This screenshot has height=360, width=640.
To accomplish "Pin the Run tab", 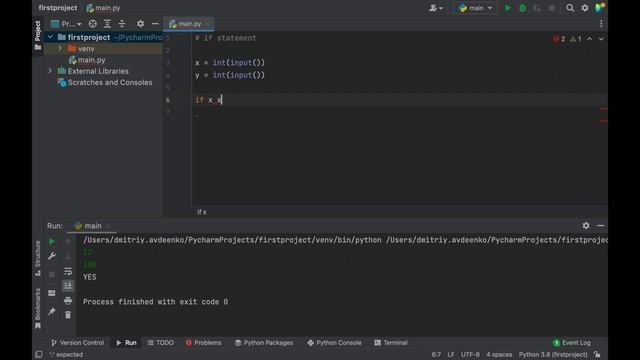I will [x=52, y=311].
